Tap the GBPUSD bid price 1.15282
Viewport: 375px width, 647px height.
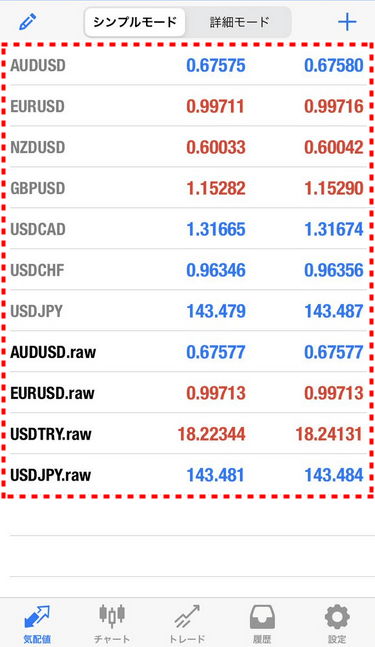click(216, 188)
